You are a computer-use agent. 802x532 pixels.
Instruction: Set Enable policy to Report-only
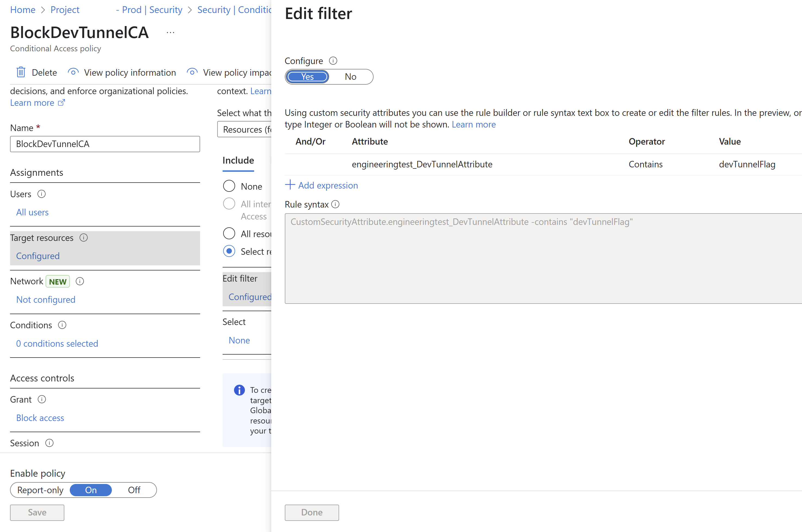[x=40, y=490]
